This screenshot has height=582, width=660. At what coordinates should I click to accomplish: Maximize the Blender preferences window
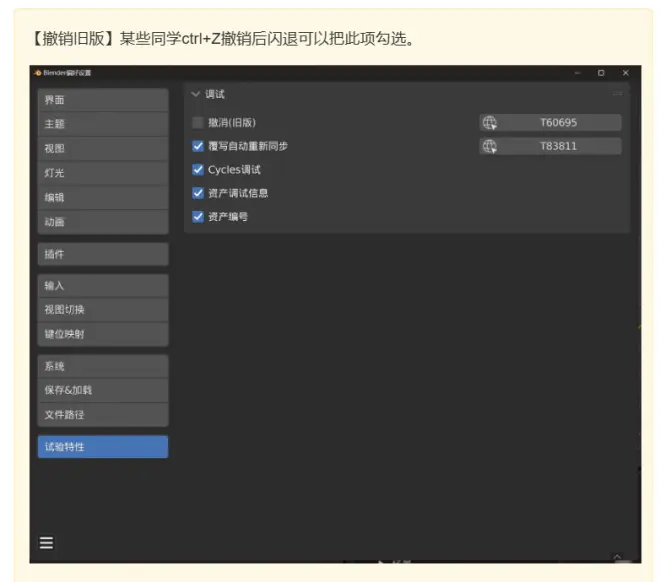(601, 73)
